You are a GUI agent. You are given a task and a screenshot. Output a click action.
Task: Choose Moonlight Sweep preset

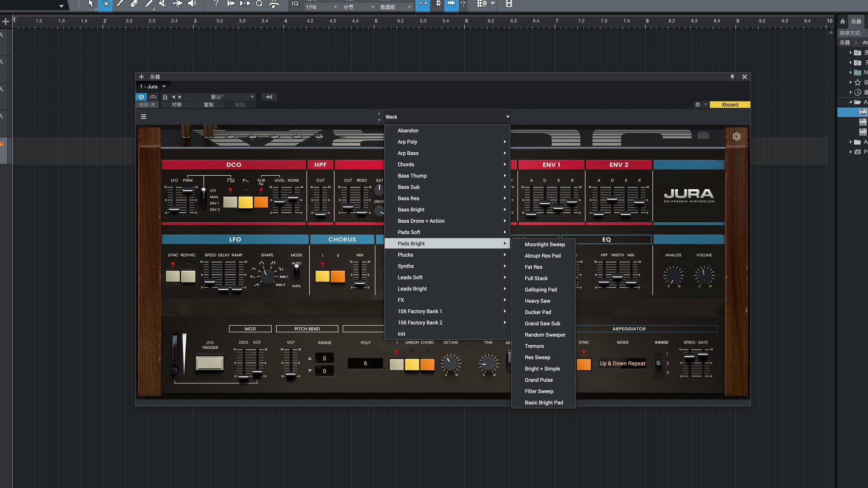(544, 244)
